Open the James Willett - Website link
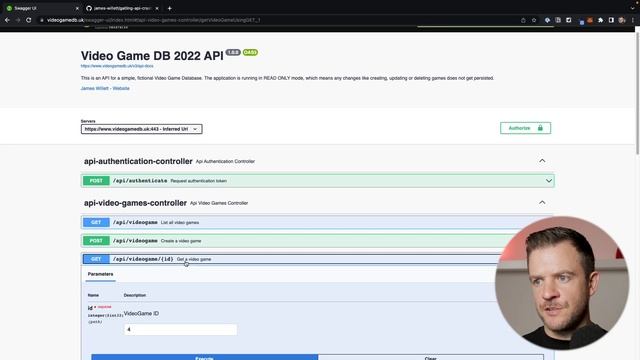This screenshot has width=640, height=360. coord(105,88)
